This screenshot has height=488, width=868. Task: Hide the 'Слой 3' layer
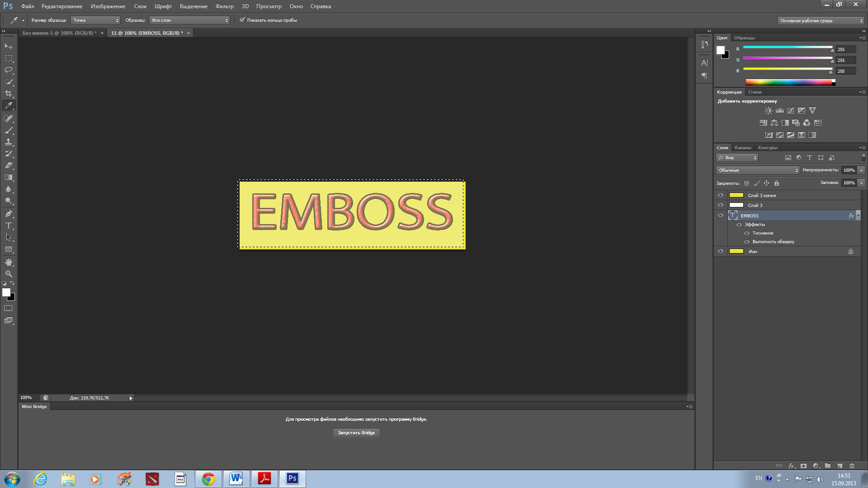coord(721,205)
